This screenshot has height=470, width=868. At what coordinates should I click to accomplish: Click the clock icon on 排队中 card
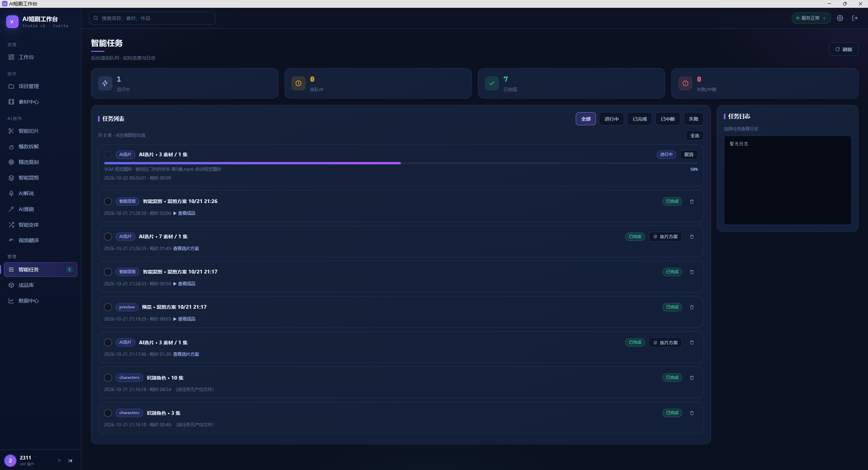298,83
